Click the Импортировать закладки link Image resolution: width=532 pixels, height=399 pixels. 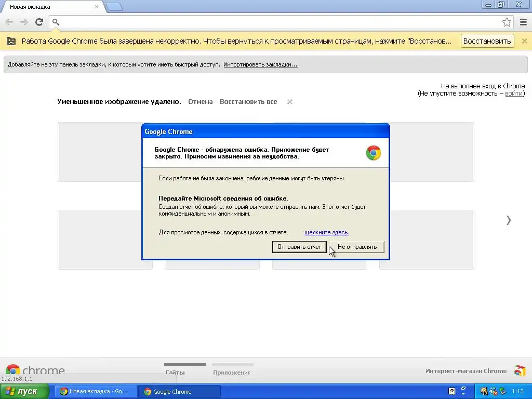260,64
